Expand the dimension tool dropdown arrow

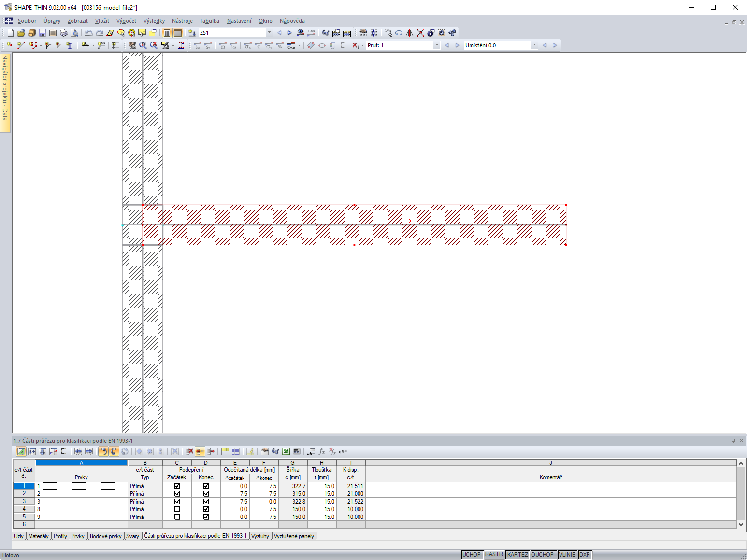tap(93, 46)
